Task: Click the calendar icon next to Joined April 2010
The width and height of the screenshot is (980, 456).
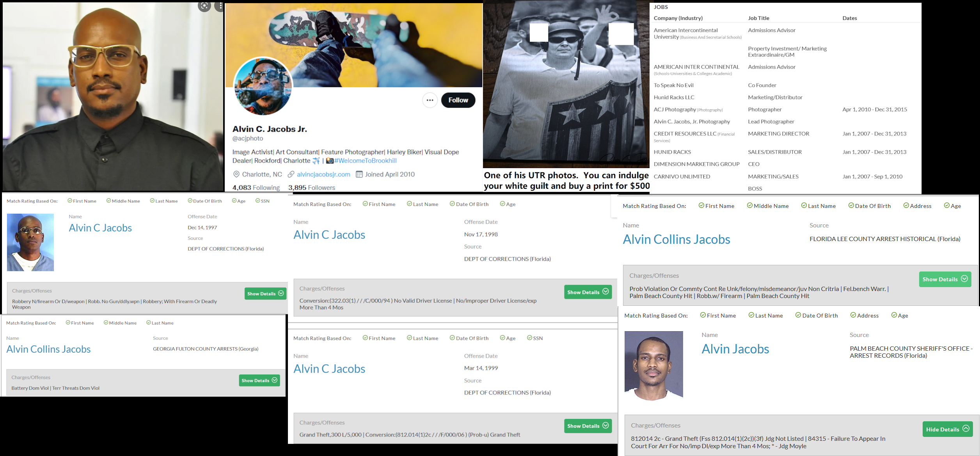Action: pos(359,174)
